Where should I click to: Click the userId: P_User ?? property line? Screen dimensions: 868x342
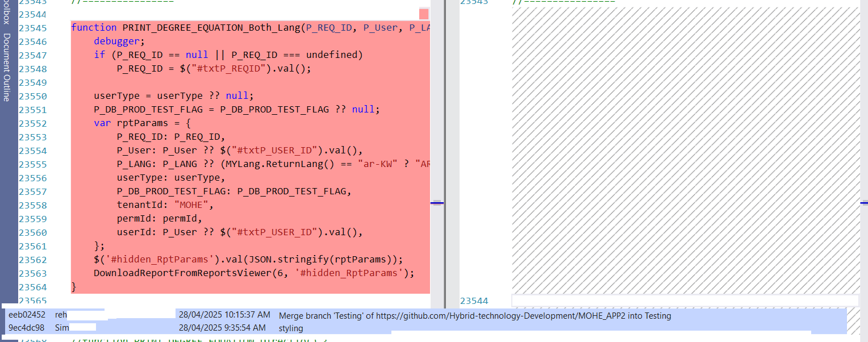239,232
